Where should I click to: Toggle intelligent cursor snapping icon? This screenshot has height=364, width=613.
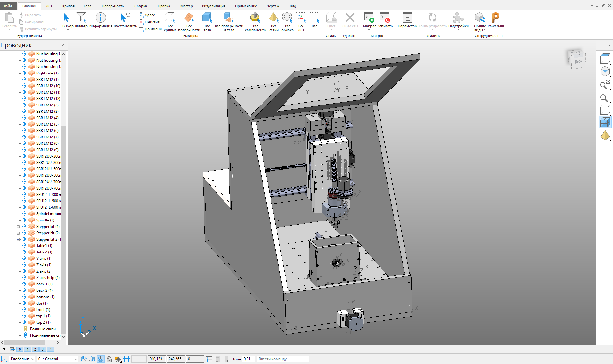click(x=118, y=359)
